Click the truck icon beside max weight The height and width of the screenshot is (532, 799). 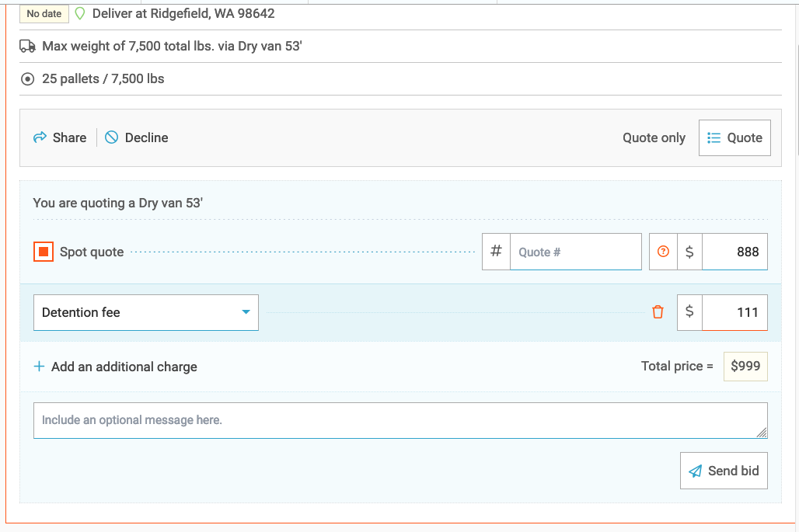[27, 47]
